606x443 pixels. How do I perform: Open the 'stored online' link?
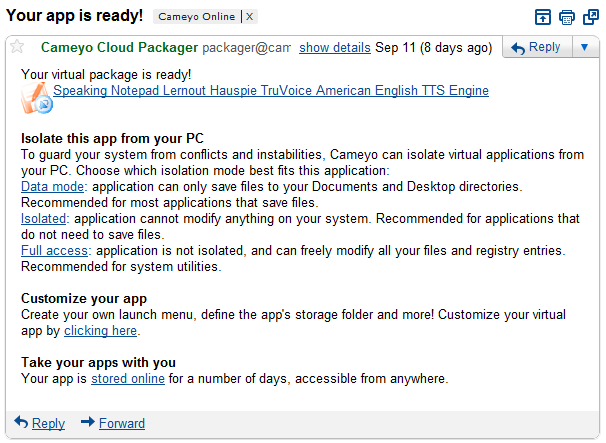128,379
